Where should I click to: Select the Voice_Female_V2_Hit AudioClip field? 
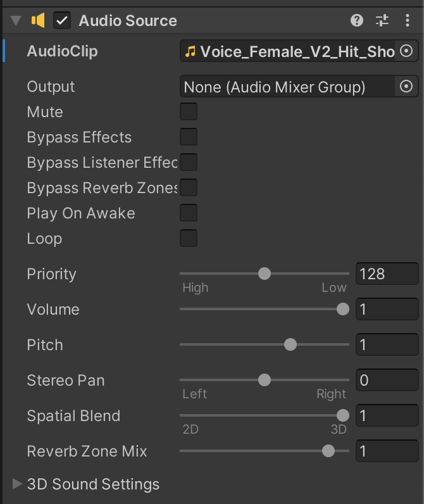(x=291, y=51)
